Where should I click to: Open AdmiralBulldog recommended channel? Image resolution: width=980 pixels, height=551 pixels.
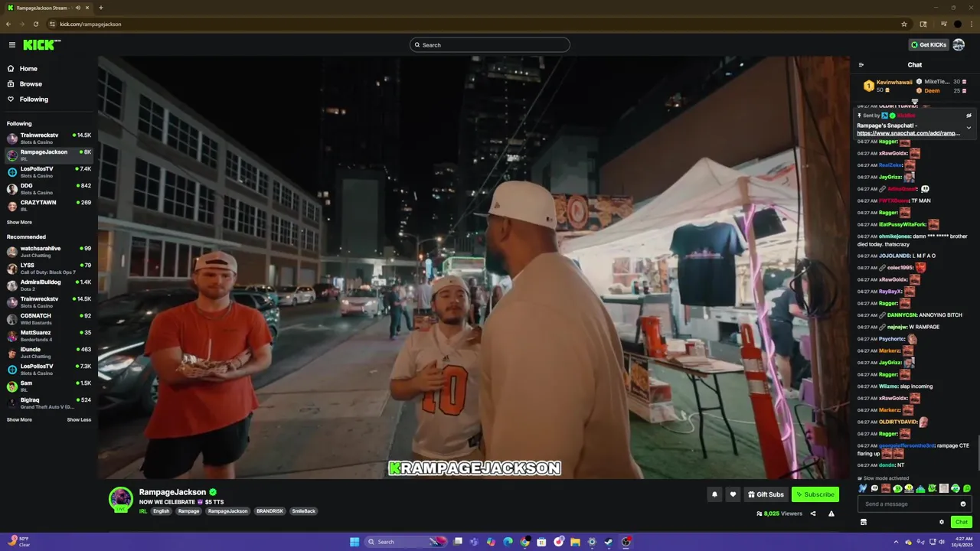coord(49,285)
